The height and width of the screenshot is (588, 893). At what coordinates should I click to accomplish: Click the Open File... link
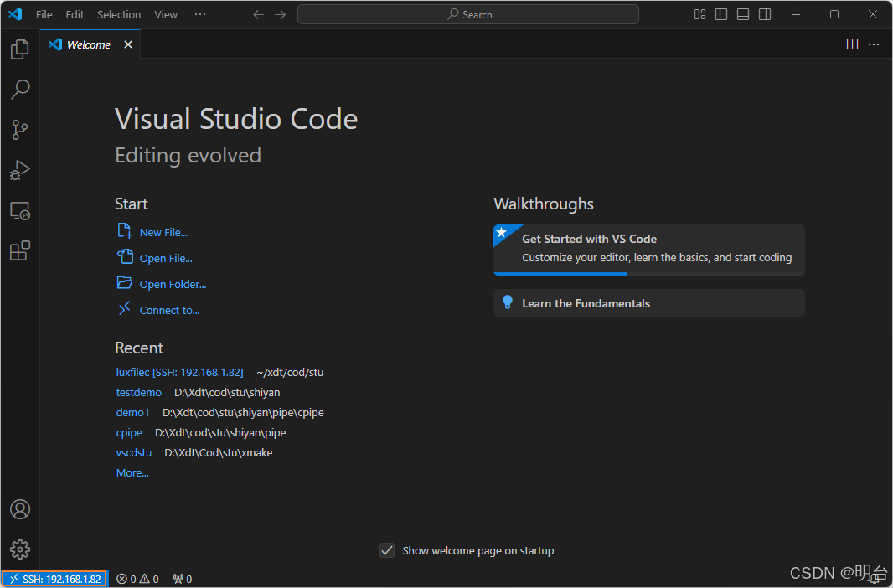coord(166,259)
